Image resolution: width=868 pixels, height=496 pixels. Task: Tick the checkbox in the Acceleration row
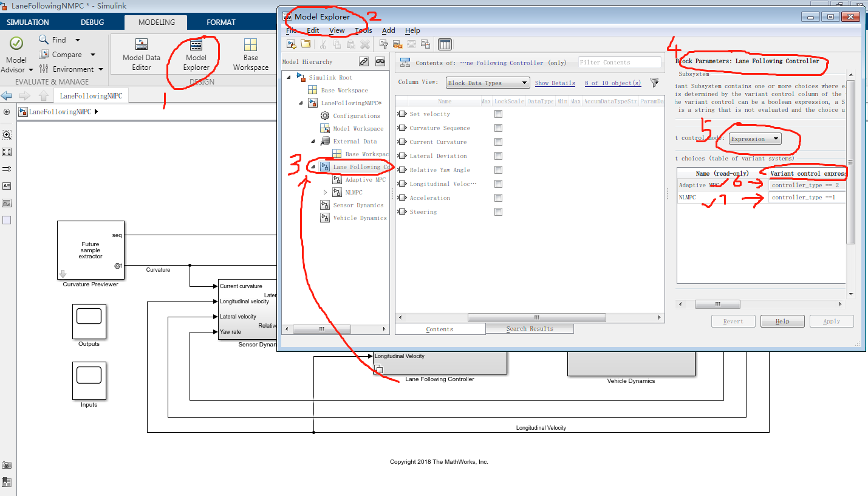point(498,198)
